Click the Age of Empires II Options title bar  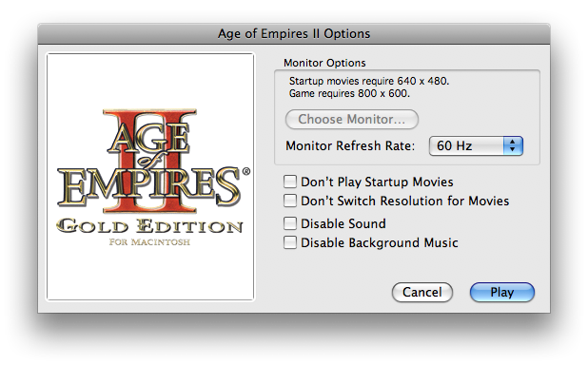click(x=294, y=33)
